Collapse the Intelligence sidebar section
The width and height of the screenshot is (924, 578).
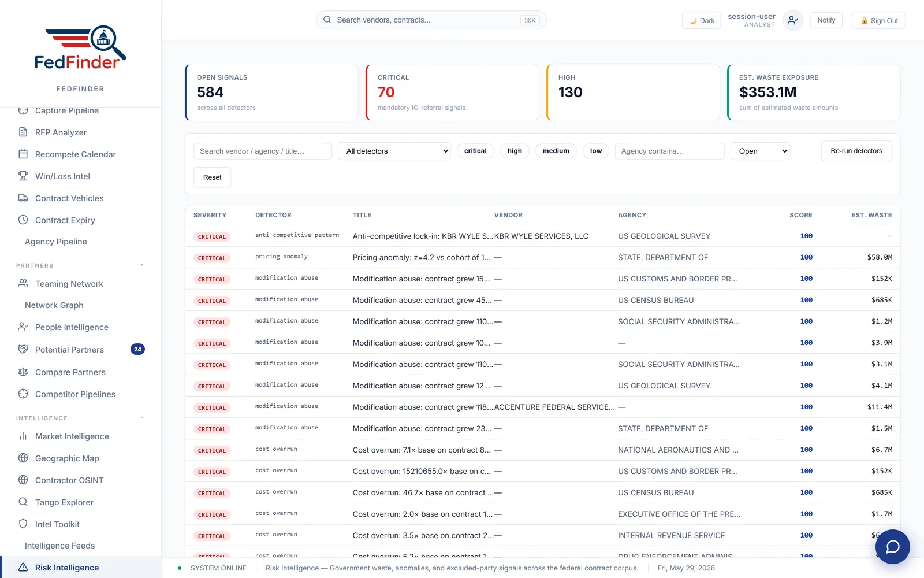coord(142,418)
